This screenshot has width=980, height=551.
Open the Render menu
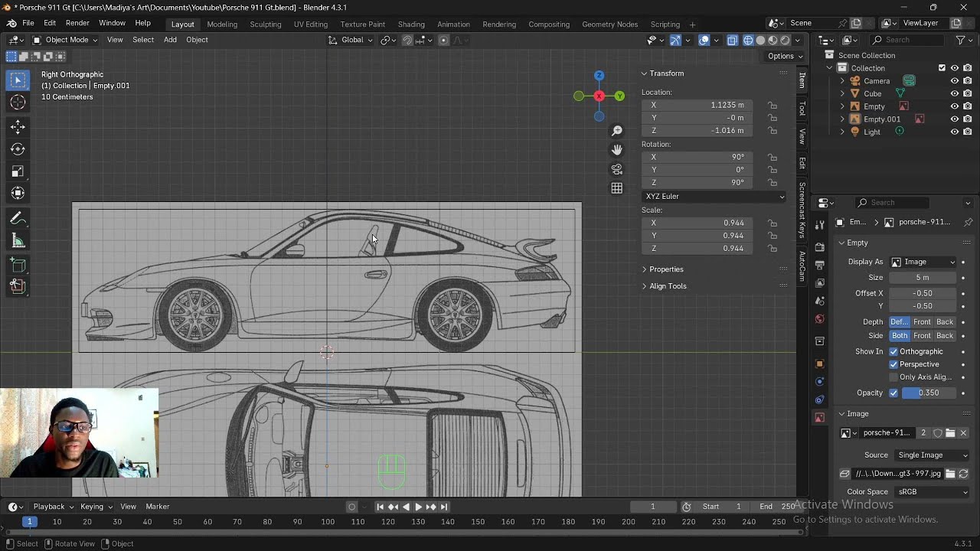(x=77, y=24)
